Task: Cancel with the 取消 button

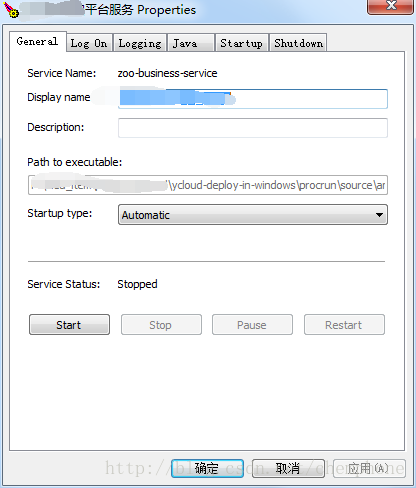Action: [x=288, y=469]
